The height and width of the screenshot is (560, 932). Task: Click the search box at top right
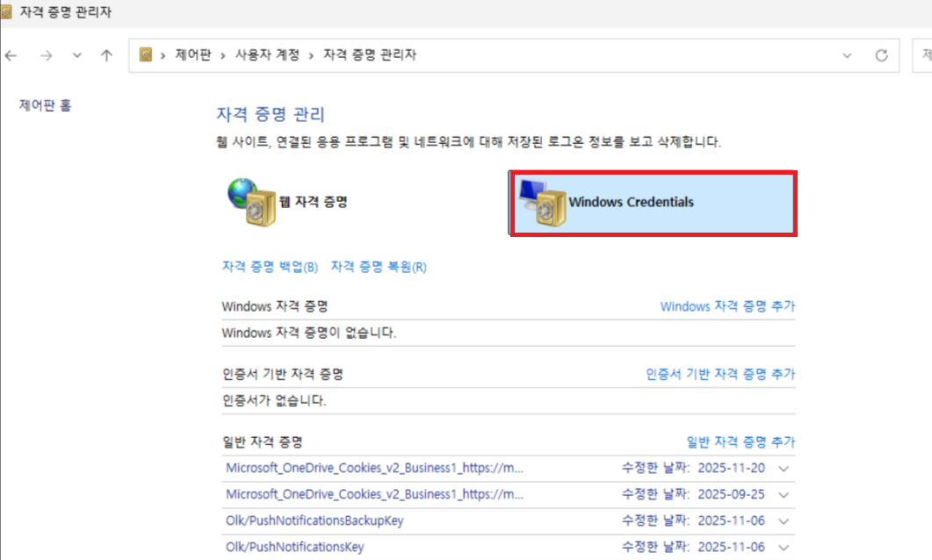click(x=922, y=55)
